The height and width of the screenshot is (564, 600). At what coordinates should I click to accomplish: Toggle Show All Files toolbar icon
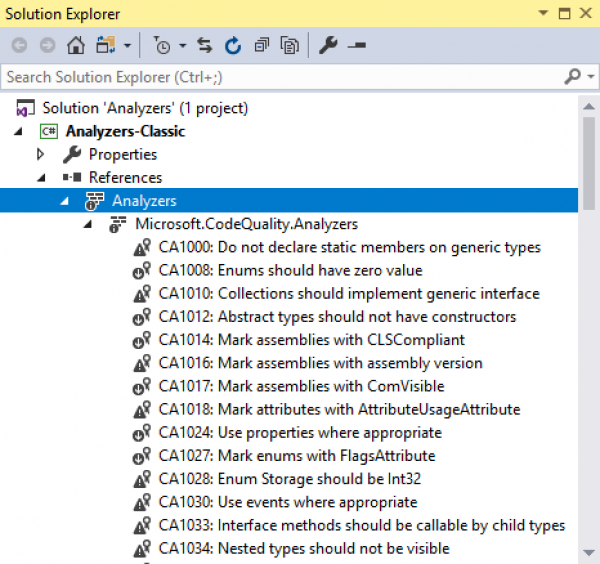[x=290, y=46]
